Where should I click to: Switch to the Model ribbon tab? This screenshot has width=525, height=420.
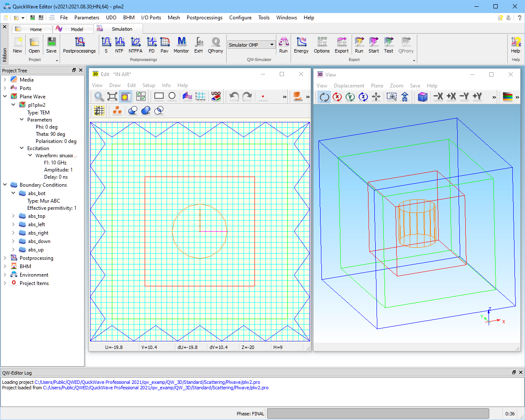73,29
